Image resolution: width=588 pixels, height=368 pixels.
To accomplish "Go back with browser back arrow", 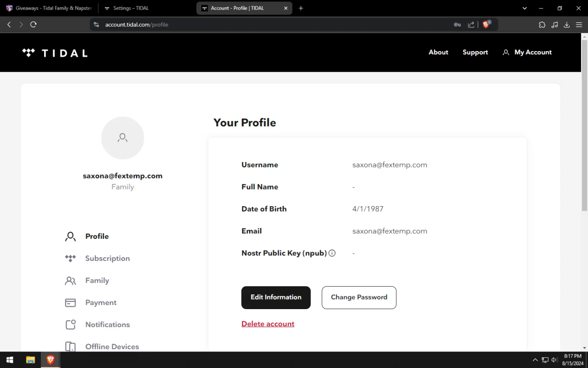I will 9,24.
